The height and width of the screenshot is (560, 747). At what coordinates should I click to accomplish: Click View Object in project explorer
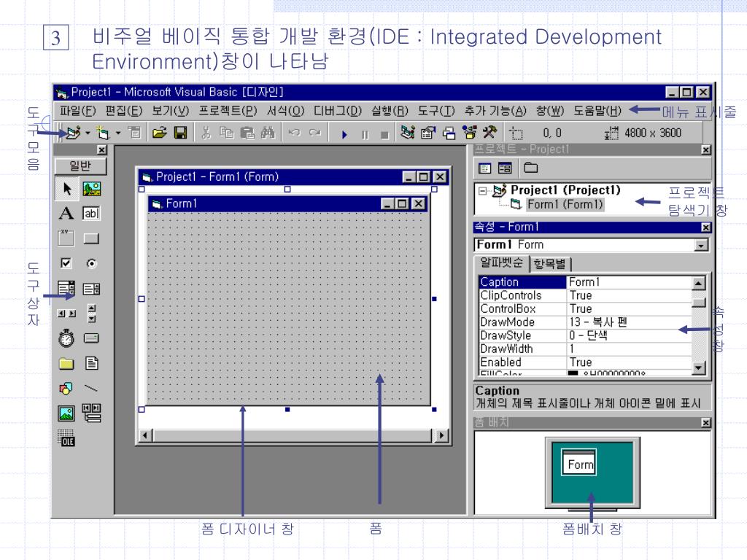click(x=505, y=168)
